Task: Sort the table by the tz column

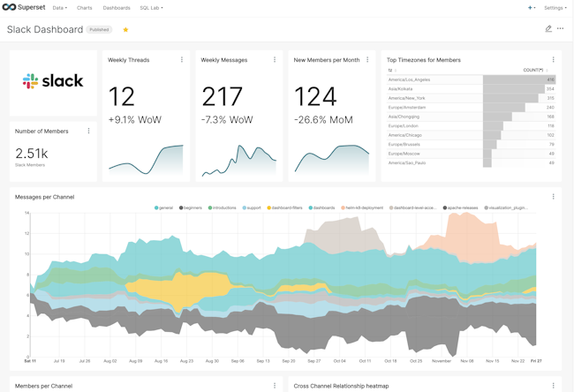Action: (x=392, y=70)
